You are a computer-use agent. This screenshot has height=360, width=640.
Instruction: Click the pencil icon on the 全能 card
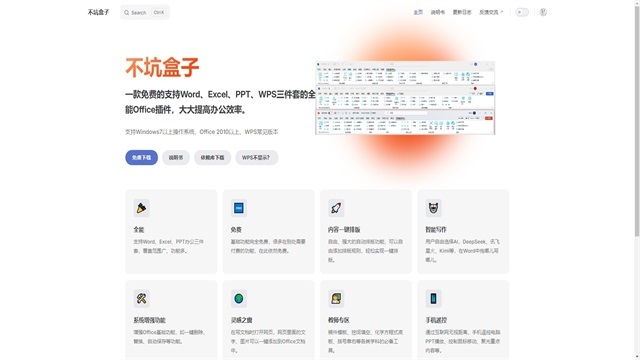pos(141,208)
